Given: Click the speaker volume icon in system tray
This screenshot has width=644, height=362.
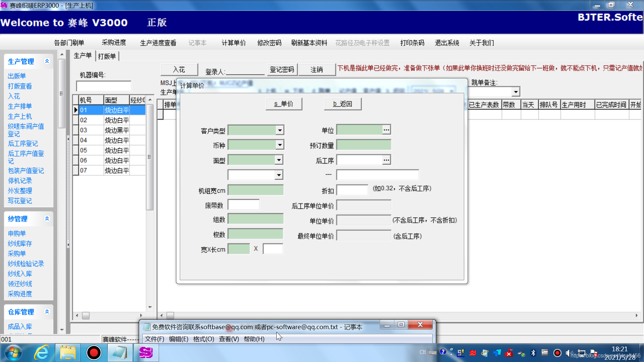Looking at the screenshot, I should (569, 353).
